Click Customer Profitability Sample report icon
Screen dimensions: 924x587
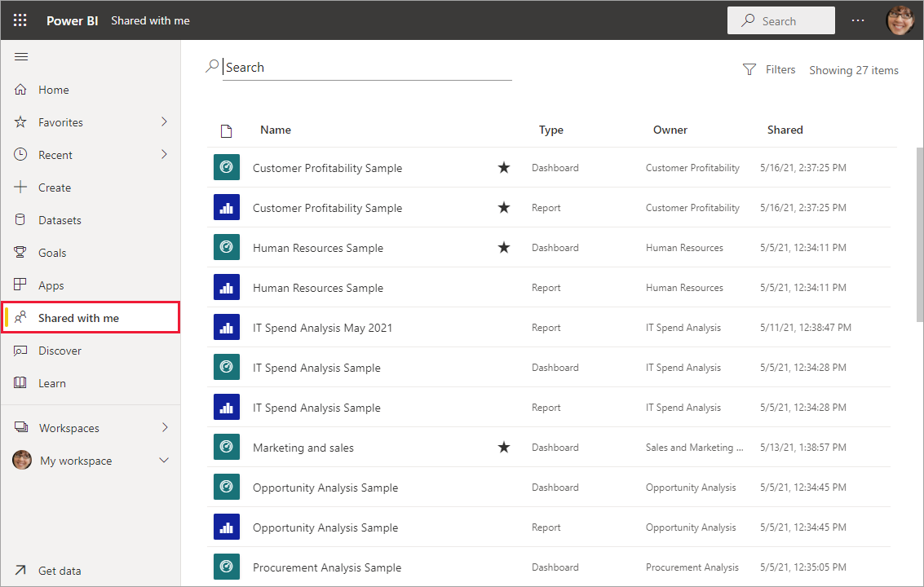[226, 207]
